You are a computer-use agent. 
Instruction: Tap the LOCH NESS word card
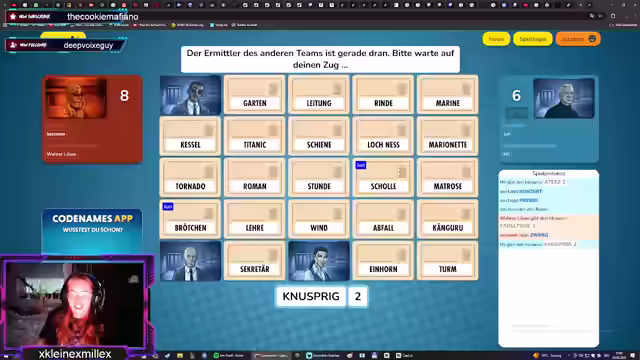pos(383,136)
